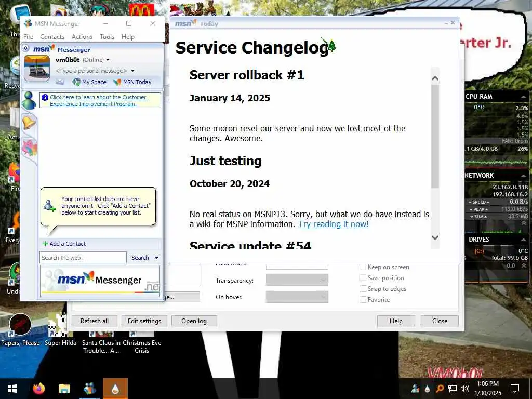Collapse the NETWORK widget section
Viewport: 532px width, 399px height.
[x=523, y=176]
